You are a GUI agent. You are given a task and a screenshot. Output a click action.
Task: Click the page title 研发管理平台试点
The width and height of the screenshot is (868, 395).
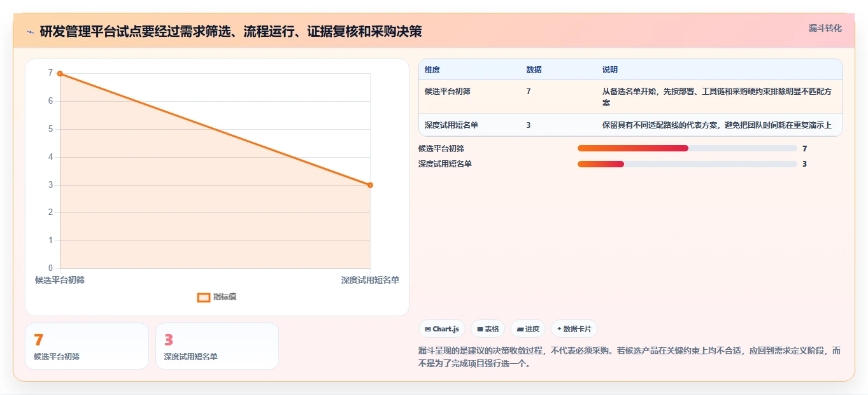(231, 31)
